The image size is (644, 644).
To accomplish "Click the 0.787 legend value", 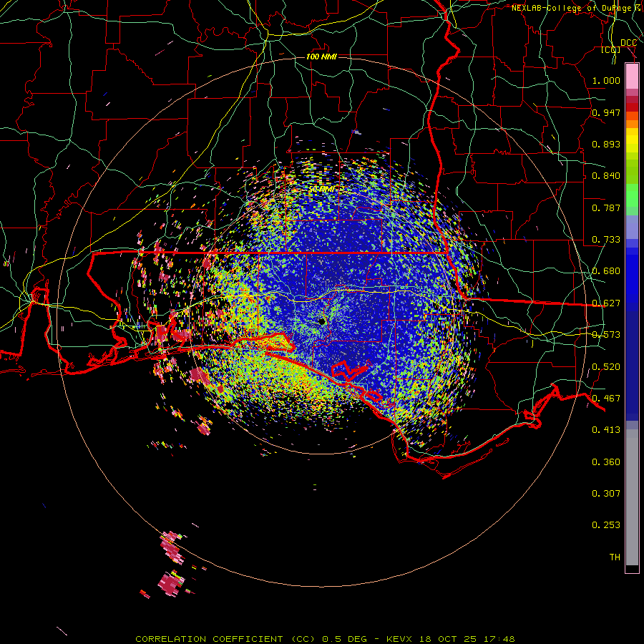I will click(606, 208).
